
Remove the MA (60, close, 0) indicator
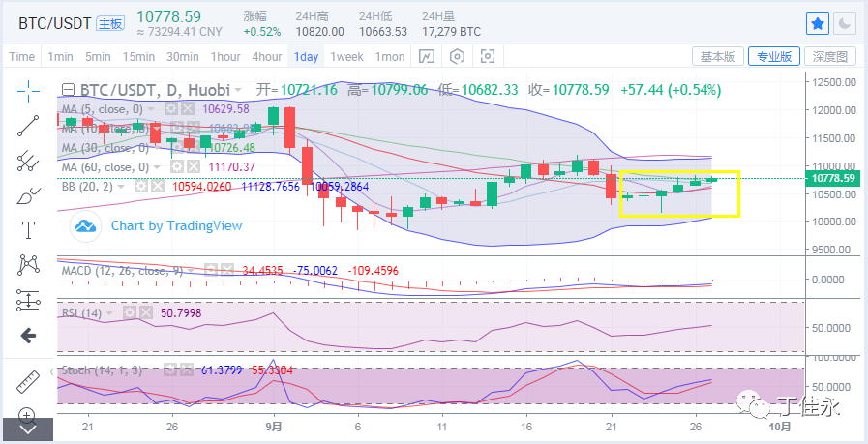[193, 166]
